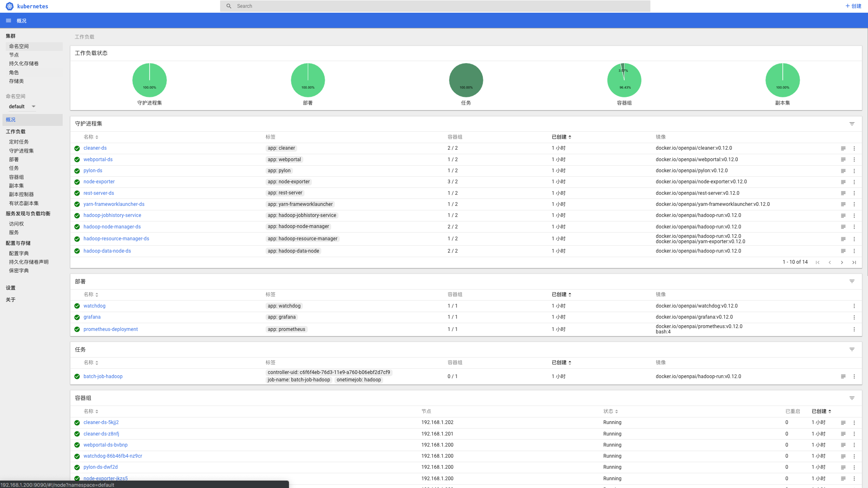Open the hamburger navigation menu

click(x=9, y=21)
